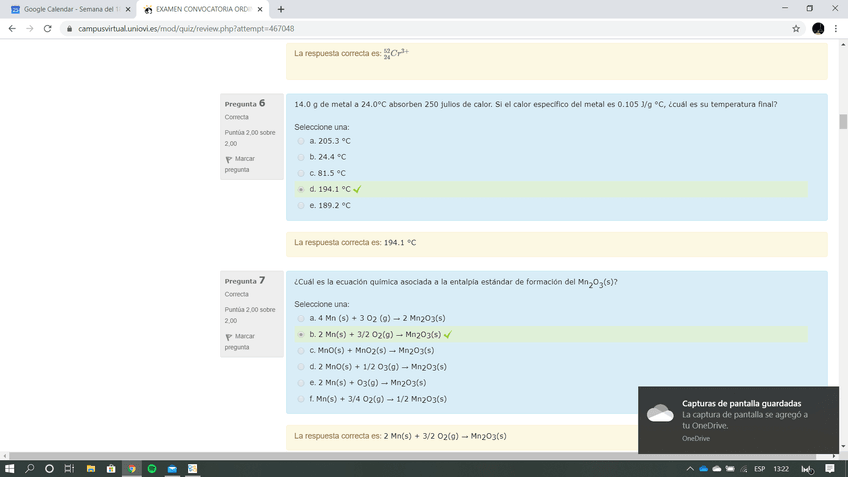Go forward in browser history
Image resolution: width=848 pixels, height=477 pixels.
[x=30, y=29]
